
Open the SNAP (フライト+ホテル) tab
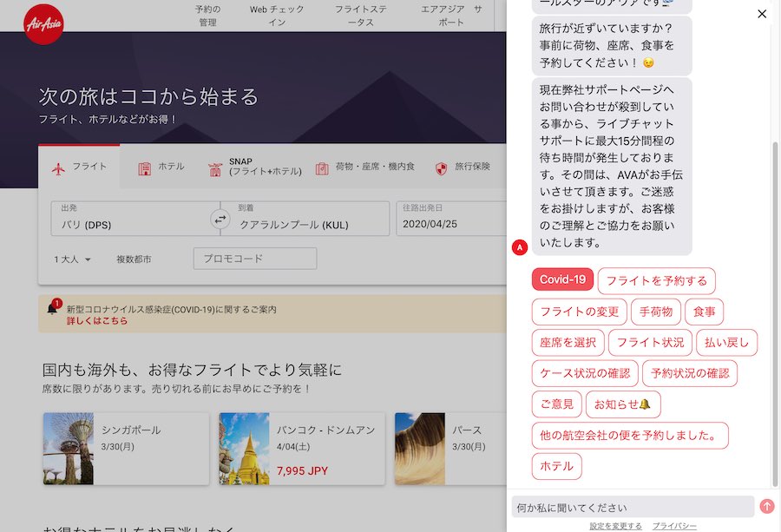255,167
